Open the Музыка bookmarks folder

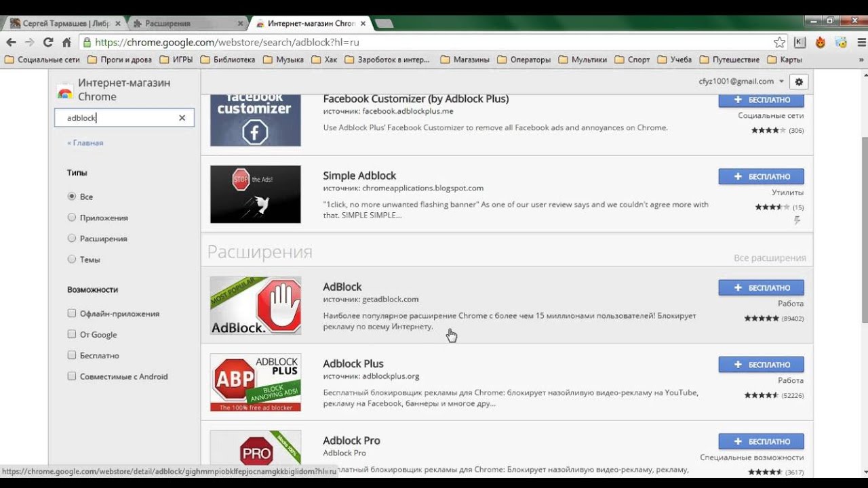[x=283, y=60]
